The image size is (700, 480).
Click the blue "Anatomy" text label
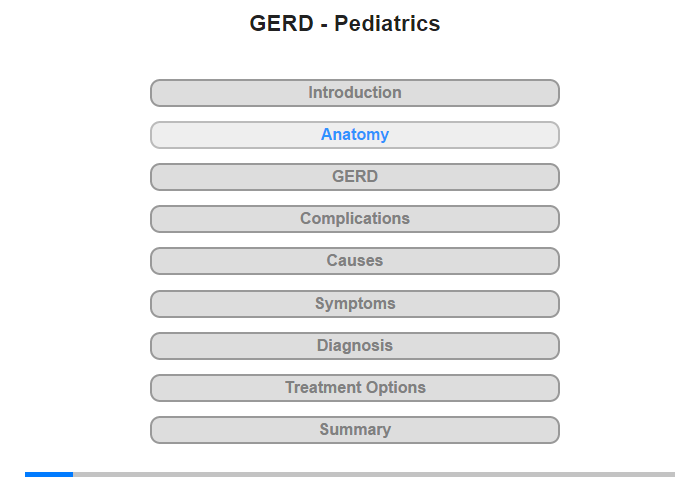pos(355,134)
